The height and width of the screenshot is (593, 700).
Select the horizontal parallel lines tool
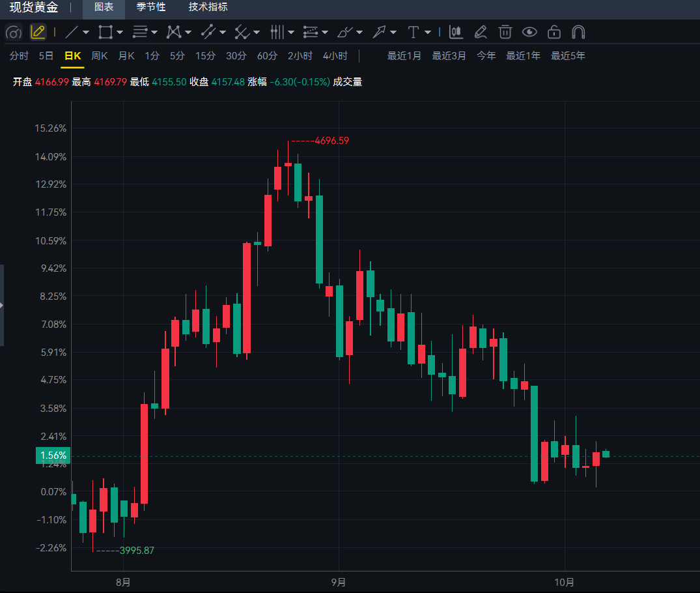140,32
